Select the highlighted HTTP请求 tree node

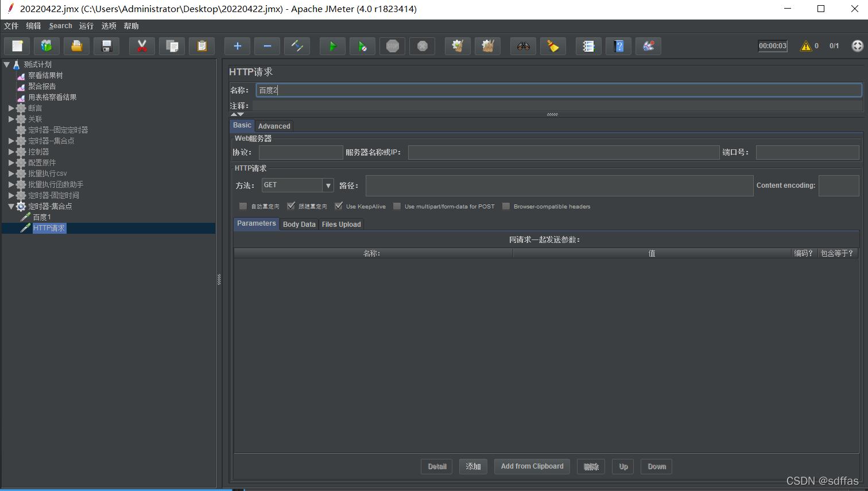coord(49,228)
